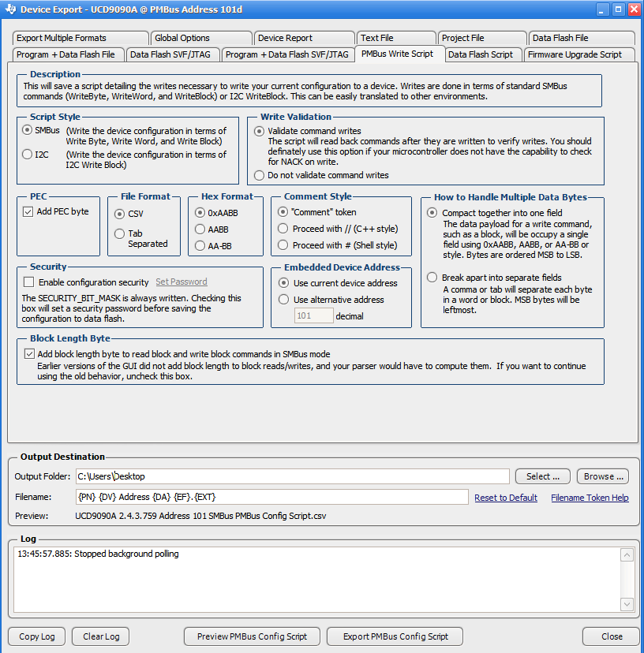Enable configuration security
Screen dimensions: 644x653
tap(28, 282)
